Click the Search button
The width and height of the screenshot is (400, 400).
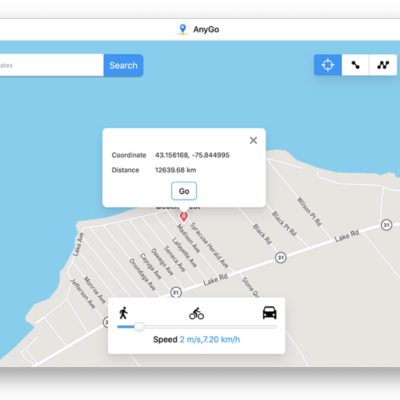coord(123,65)
